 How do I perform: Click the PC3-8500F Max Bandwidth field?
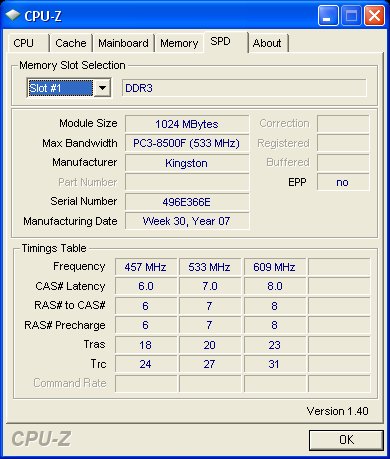pyautogui.click(x=187, y=143)
